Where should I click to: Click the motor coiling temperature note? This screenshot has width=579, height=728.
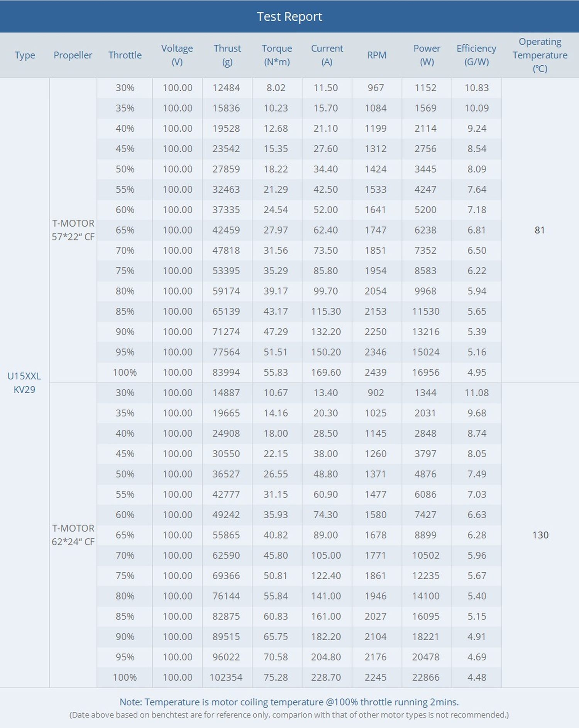(289, 702)
